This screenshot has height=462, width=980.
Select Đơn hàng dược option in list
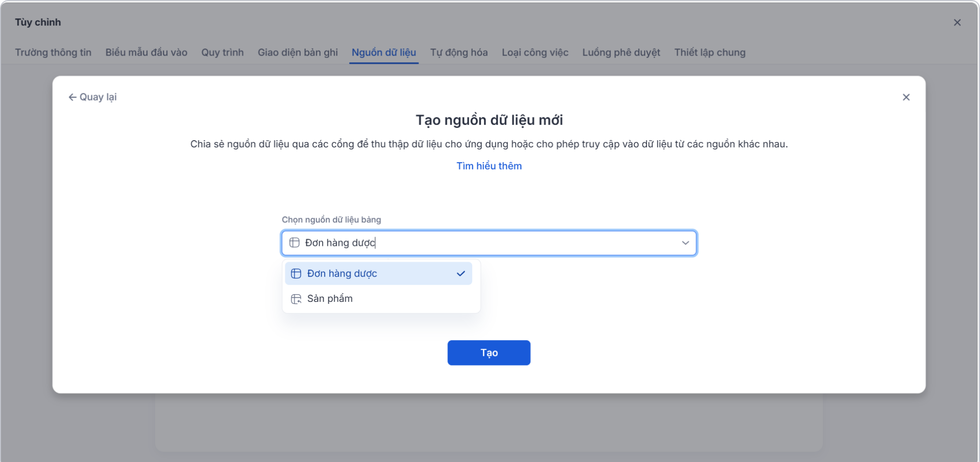coord(378,274)
